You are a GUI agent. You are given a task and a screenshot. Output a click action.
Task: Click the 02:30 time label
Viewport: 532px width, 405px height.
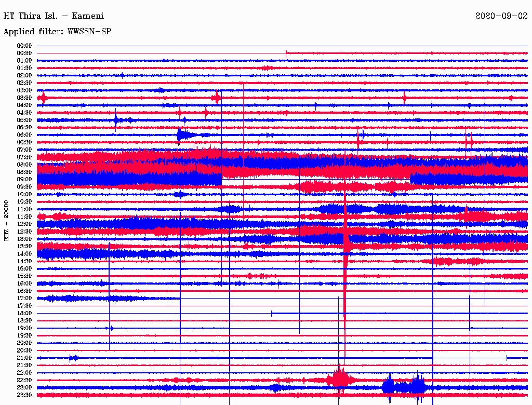pyautogui.click(x=24, y=83)
